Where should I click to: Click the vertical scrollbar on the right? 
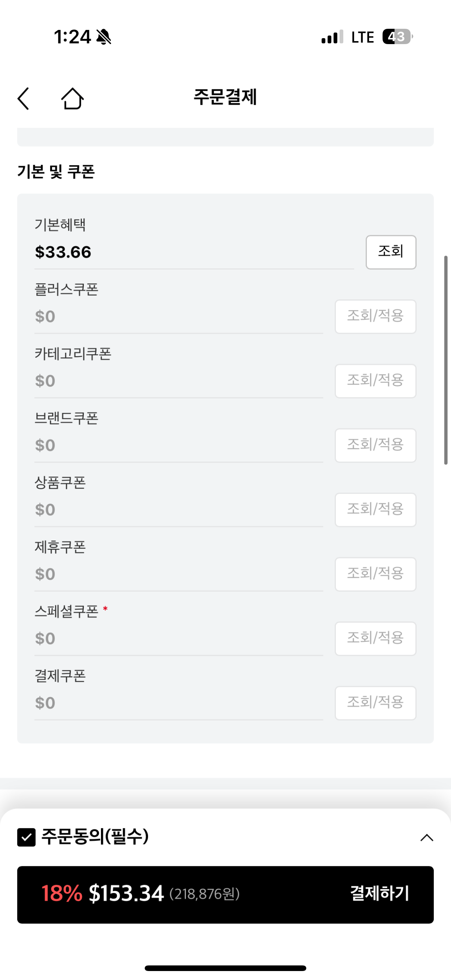point(446,360)
